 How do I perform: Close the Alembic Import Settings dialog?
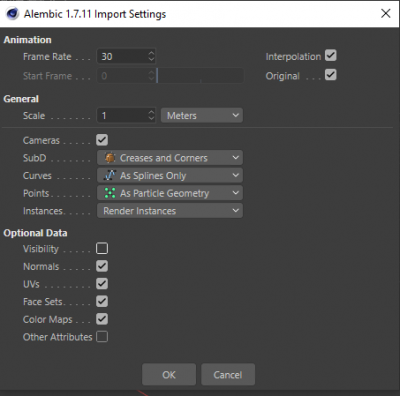pos(386,13)
